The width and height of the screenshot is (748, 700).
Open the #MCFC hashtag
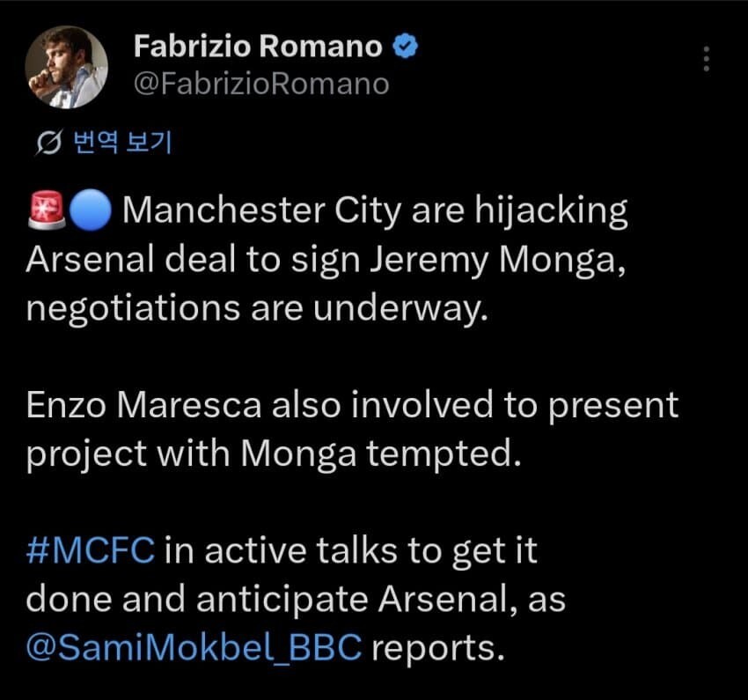[91, 550]
